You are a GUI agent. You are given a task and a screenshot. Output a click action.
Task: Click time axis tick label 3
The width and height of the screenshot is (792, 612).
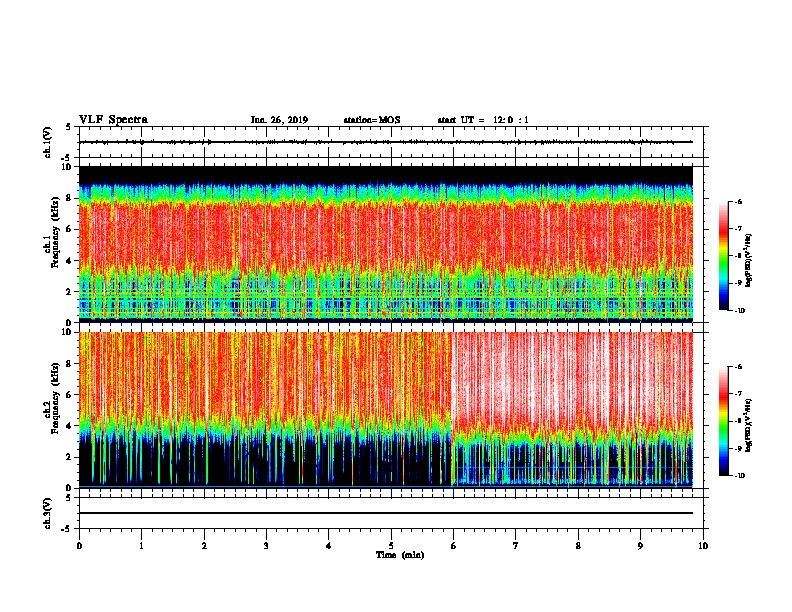[266, 546]
